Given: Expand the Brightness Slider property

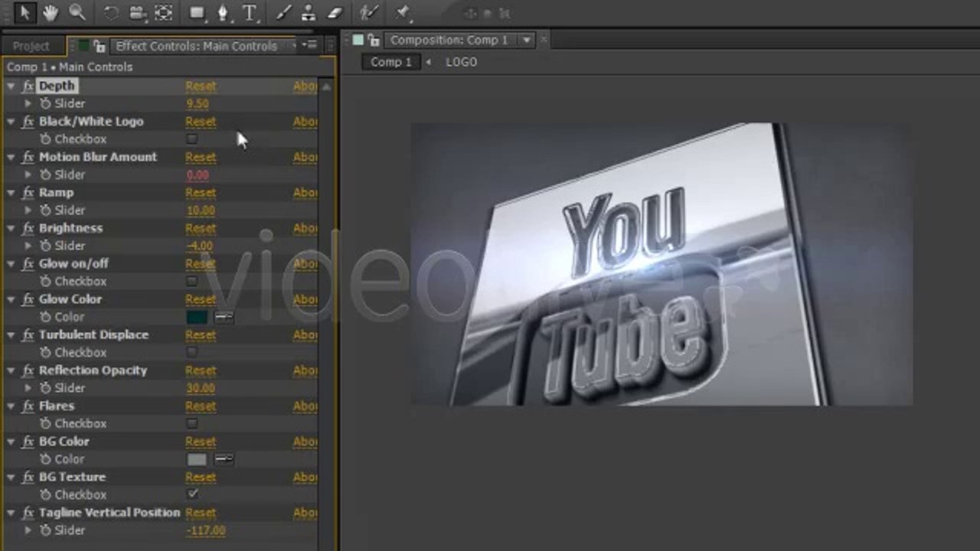Looking at the screenshot, I should tap(28, 246).
